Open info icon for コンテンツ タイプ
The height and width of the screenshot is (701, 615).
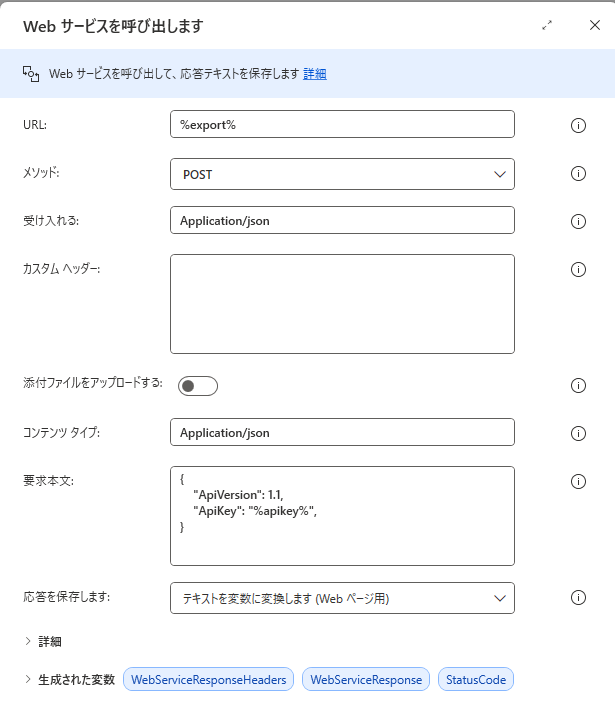point(578,433)
